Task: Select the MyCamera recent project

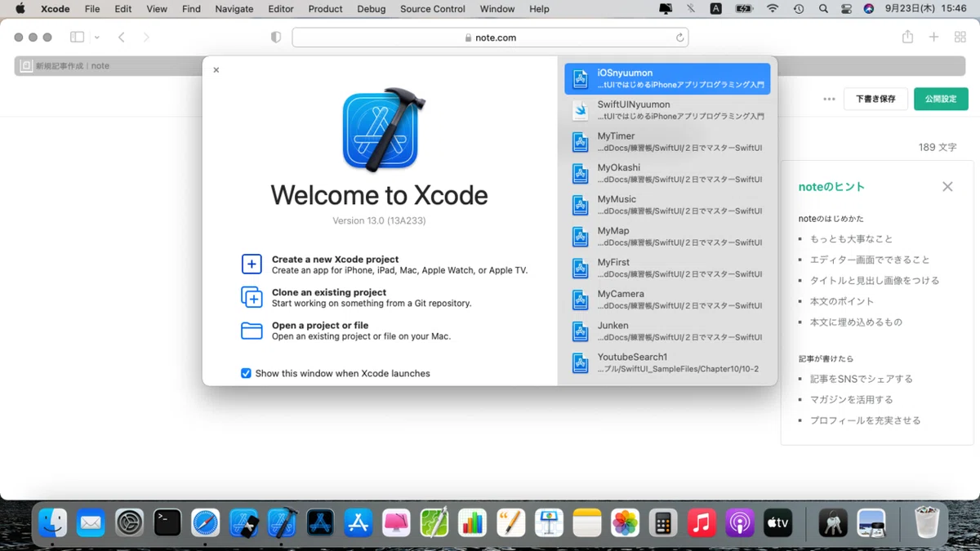Action: (667, 300)
